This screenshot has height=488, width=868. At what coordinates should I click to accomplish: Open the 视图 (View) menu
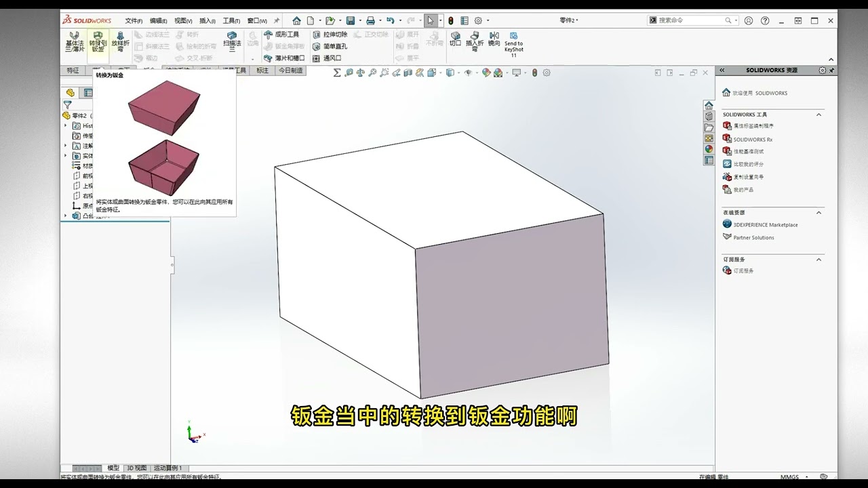tap(183, 21)
